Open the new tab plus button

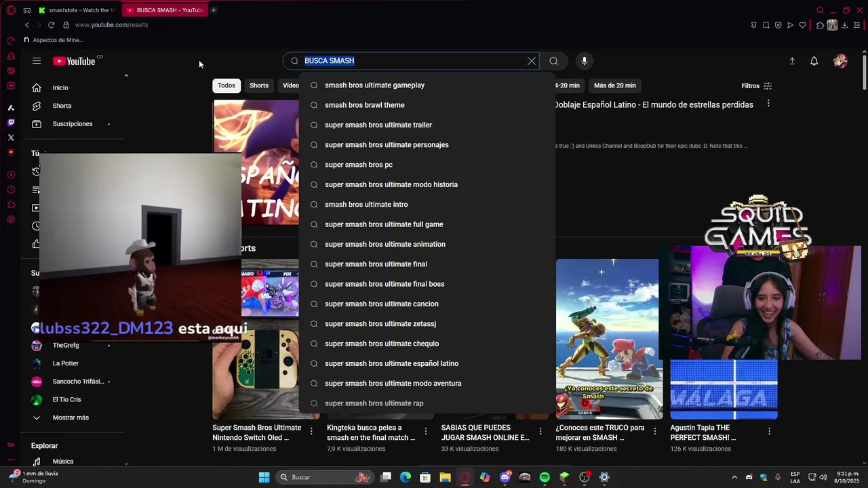pyautogui.click(x=213, y=10)
